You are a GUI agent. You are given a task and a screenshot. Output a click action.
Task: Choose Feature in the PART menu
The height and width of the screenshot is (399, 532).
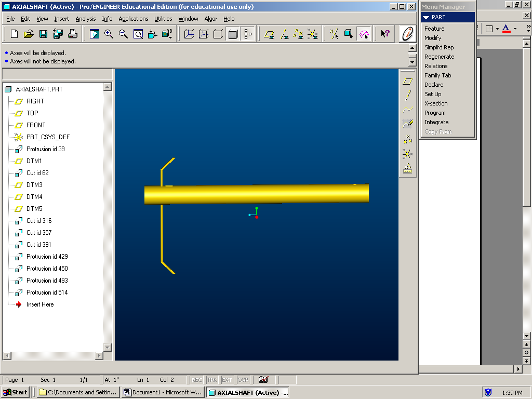point(434,29)
